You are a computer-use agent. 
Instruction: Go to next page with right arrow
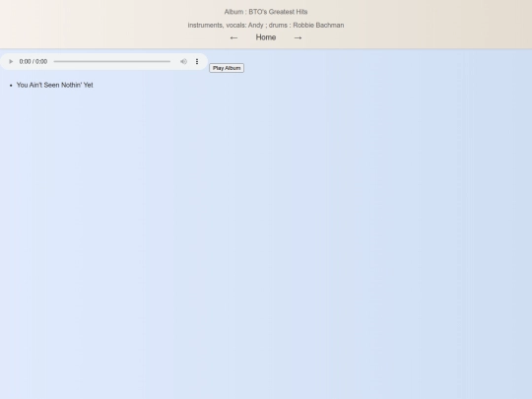click(298, 37)
